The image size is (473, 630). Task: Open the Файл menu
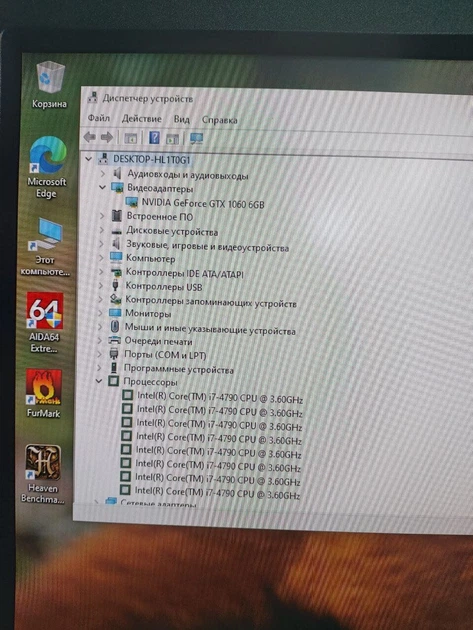[x=99, y=118]
